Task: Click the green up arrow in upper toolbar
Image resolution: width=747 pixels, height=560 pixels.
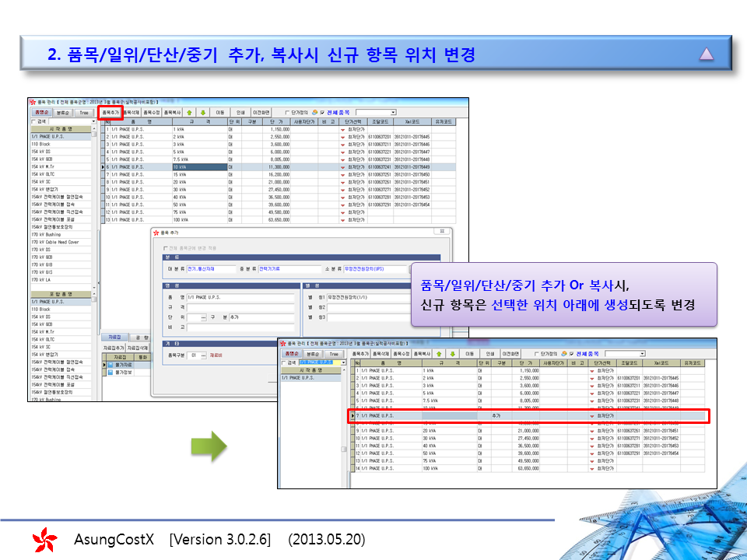Action: click(x=189, y=113)
